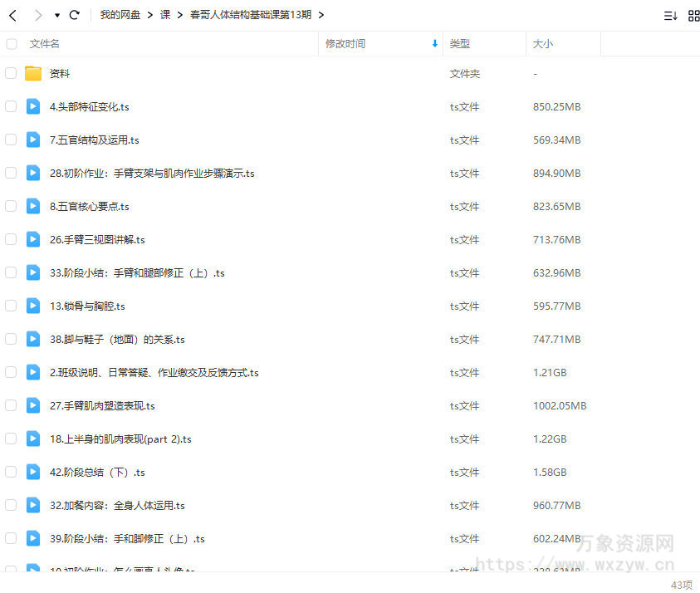Check the select-all checkbox in header
Image resolution: width=700 pixels, height=593 pixels.
12,44
